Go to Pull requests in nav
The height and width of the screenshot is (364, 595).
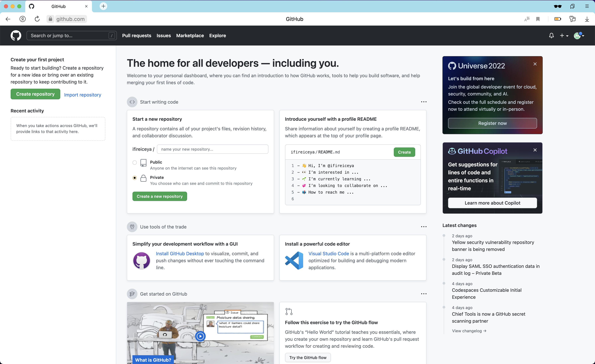pyautogui.click(x=136, y=36)
